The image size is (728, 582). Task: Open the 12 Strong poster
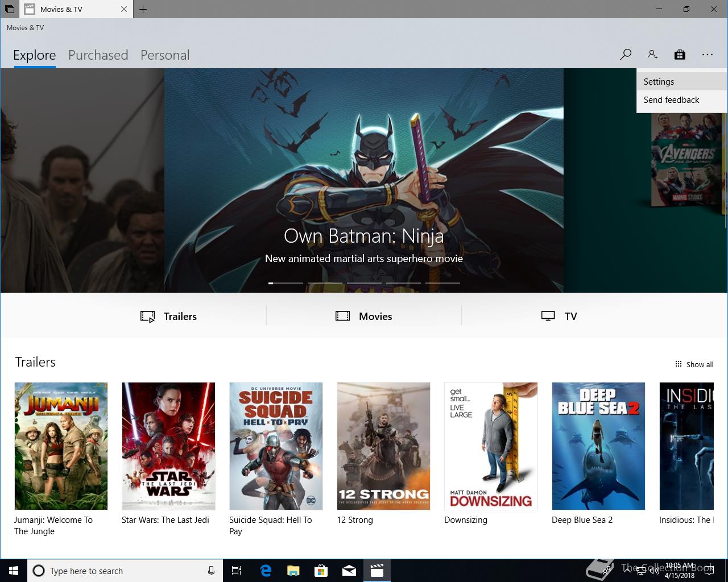pyautogui.click(x=383, y=446)
